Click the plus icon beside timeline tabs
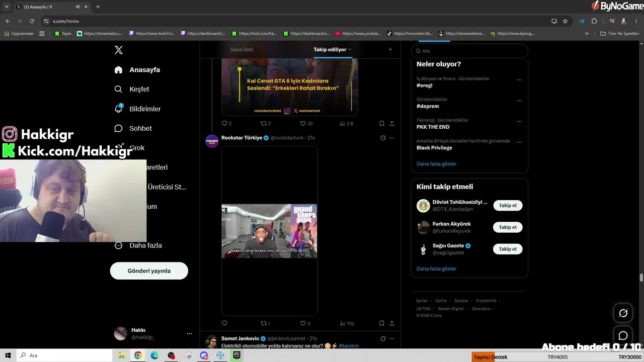This screenshot has width=644, height=362. [390, 49]
